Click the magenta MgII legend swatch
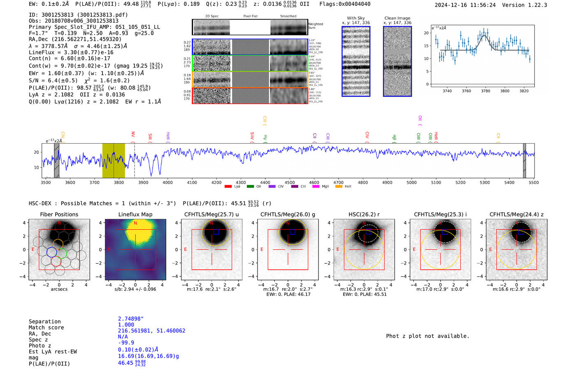This screenshot has height=392, width=576. point(316,187)
